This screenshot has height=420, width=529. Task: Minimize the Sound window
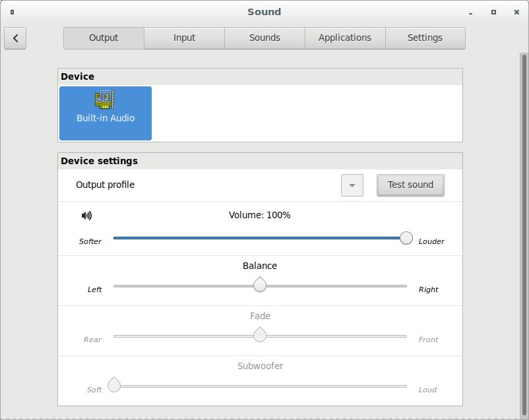click(x=470, y=13)
